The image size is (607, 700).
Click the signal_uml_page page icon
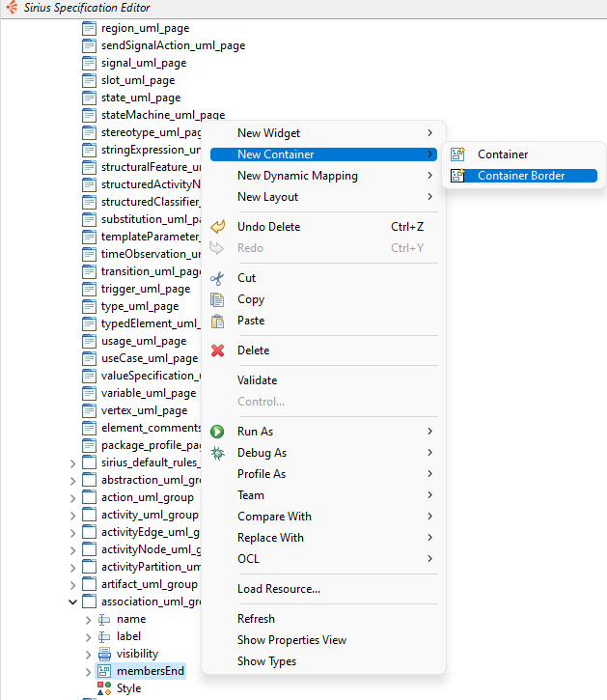coord(89,64)
